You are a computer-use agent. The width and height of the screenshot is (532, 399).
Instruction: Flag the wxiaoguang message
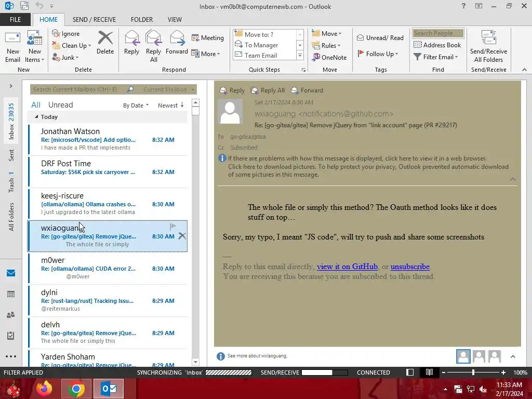coord(172,227)
